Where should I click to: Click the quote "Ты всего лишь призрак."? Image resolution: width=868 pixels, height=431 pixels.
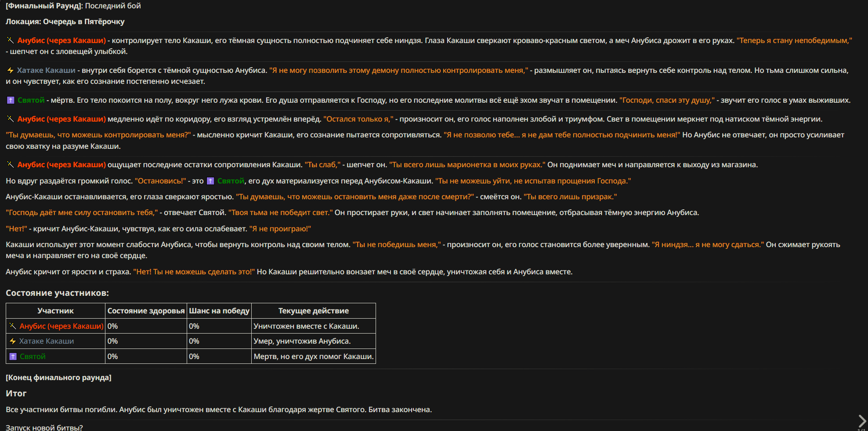click(x=570, y=197)
